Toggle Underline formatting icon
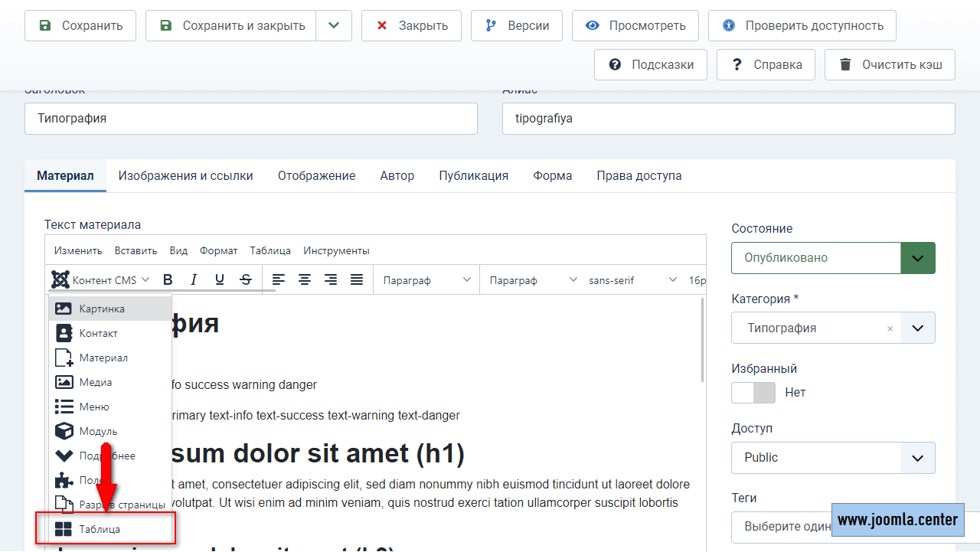 pos(220,280)
